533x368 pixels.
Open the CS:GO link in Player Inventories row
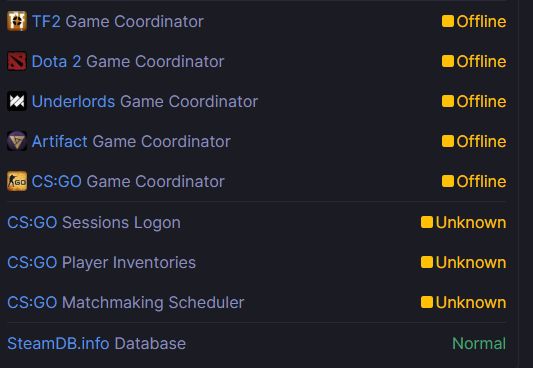pos(32,263)
